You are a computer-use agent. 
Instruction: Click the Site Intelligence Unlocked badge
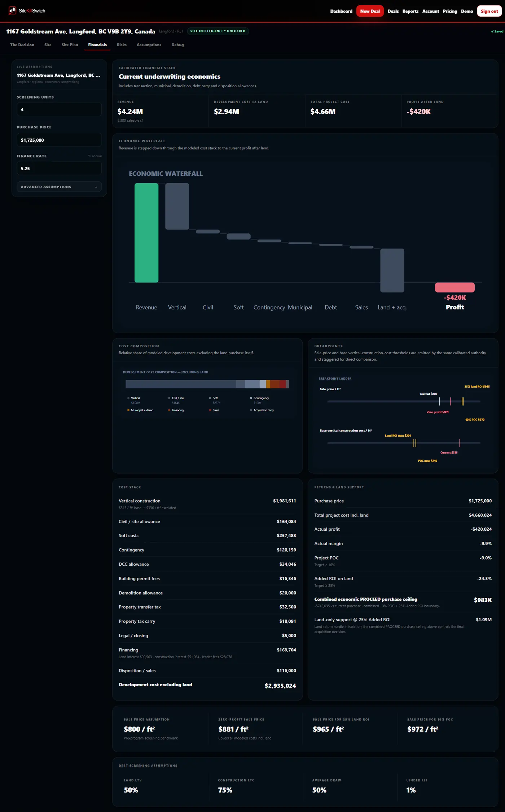[x=218, y=31]
